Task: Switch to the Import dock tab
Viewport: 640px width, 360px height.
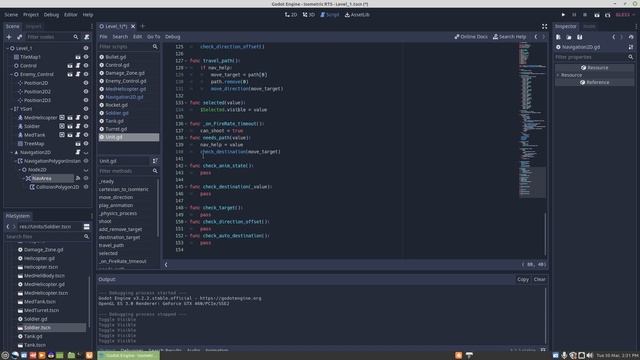Action: (x=33, y=26)
